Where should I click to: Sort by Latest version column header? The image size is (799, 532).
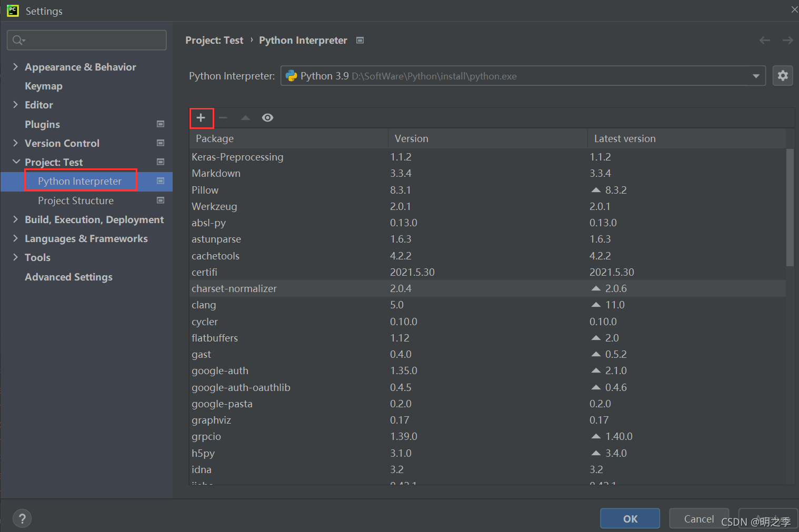tap(687, 138)
